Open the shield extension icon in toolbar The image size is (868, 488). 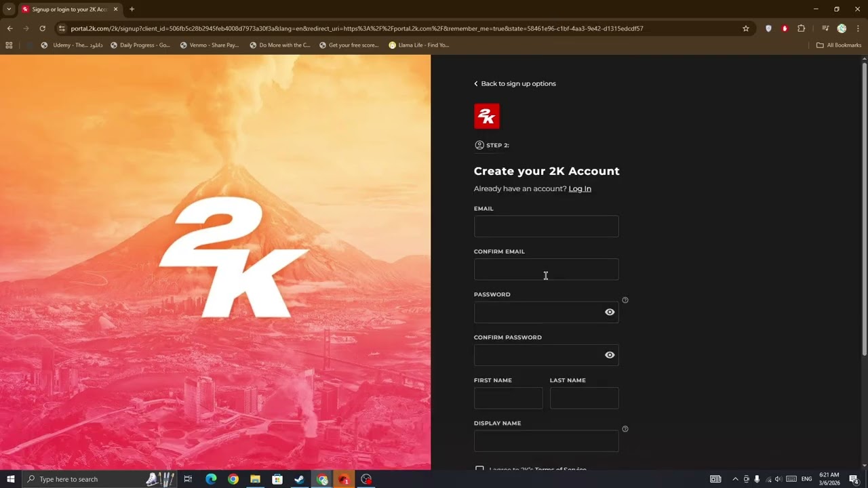pos(768,28)
